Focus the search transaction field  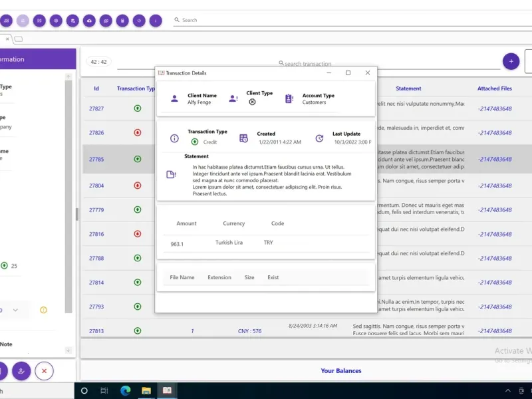[308, 64]
